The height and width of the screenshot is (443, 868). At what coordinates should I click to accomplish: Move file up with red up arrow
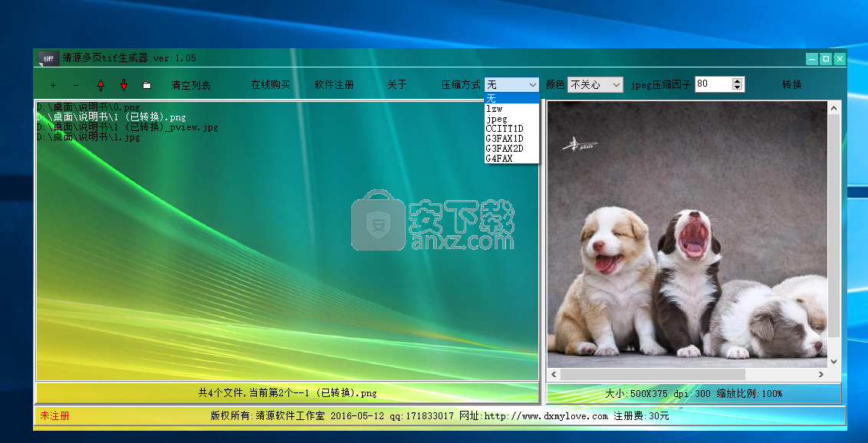(x=100, y=84)
